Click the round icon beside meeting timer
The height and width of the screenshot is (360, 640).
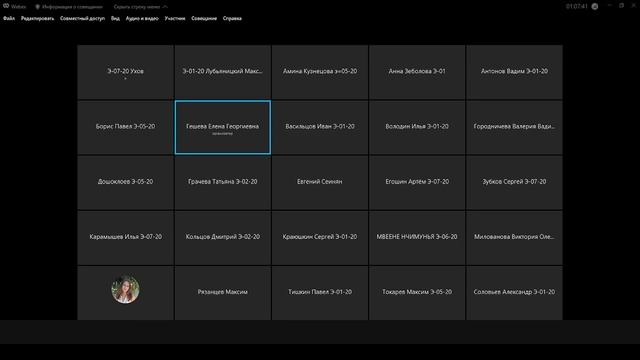point(595,7)
